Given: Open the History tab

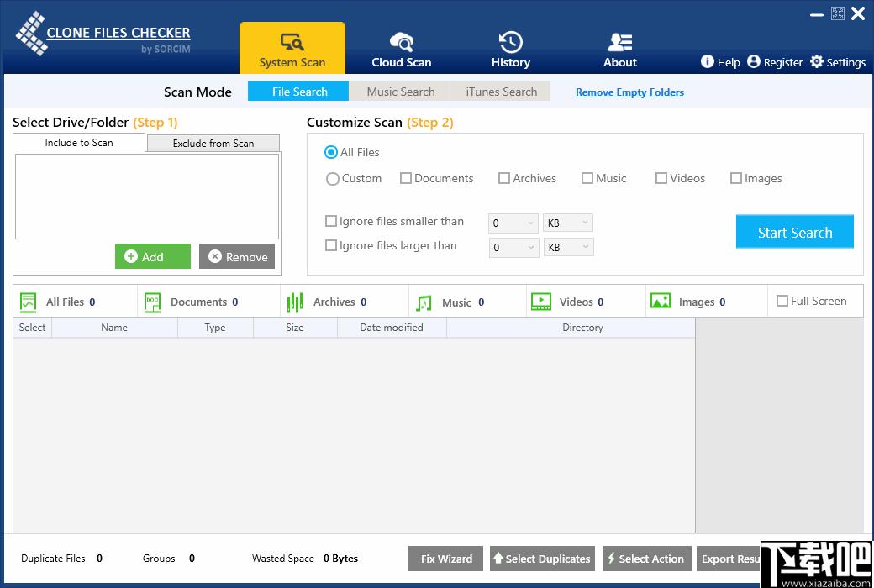Looking at the screenshot, I should pos(511,49).
